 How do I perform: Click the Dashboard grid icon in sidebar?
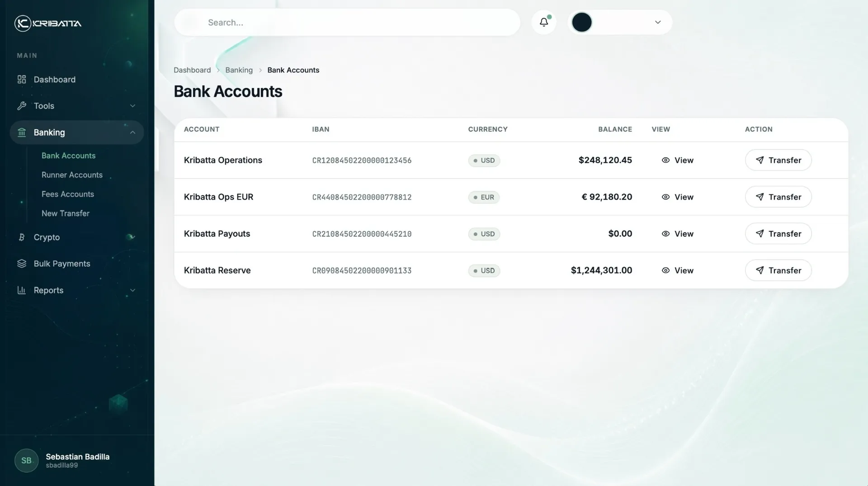[22, 80]
